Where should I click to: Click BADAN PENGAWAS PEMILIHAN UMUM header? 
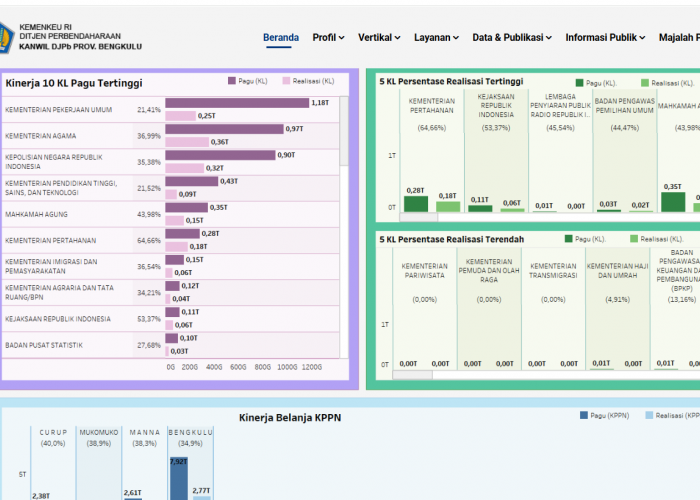click(625, 106)
